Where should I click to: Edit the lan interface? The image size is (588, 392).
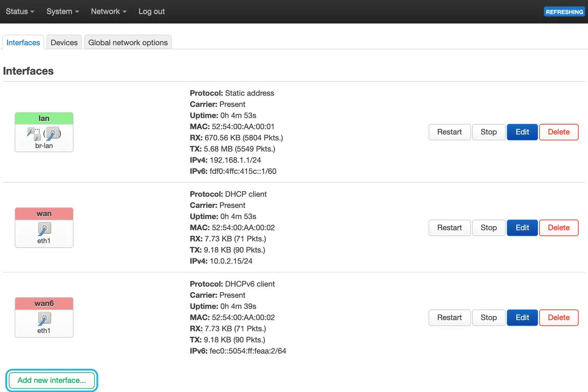(522, 132)
